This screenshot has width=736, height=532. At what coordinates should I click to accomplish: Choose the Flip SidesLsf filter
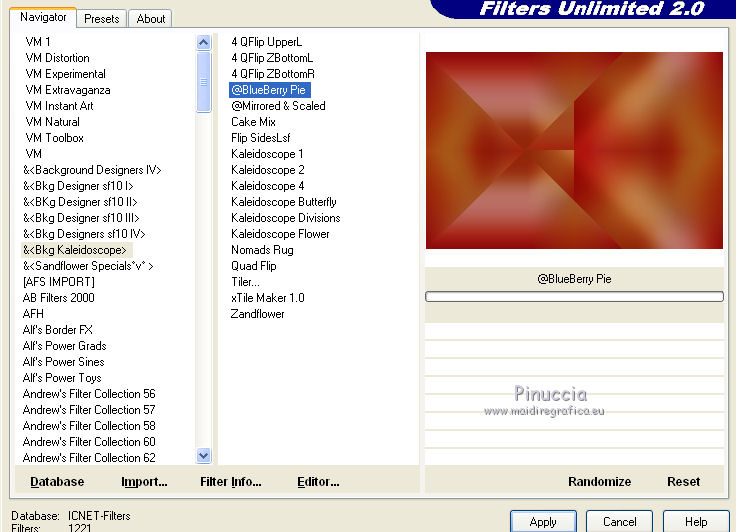(261, 138)
